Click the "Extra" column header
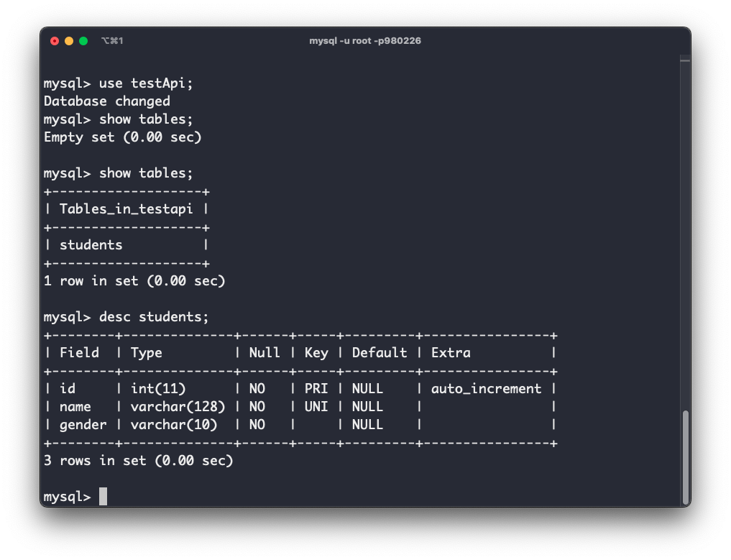The image size is (731, 560). point(451,353)
